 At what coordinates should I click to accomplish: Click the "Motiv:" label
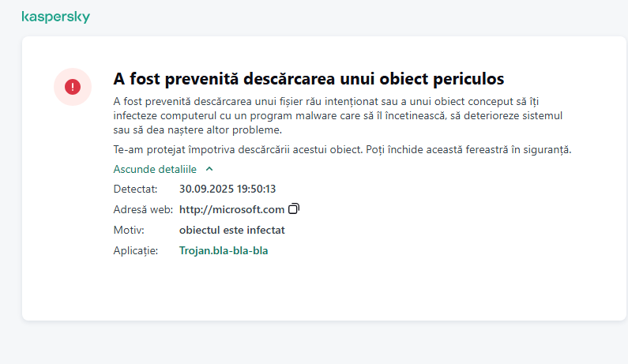point(130,230)
